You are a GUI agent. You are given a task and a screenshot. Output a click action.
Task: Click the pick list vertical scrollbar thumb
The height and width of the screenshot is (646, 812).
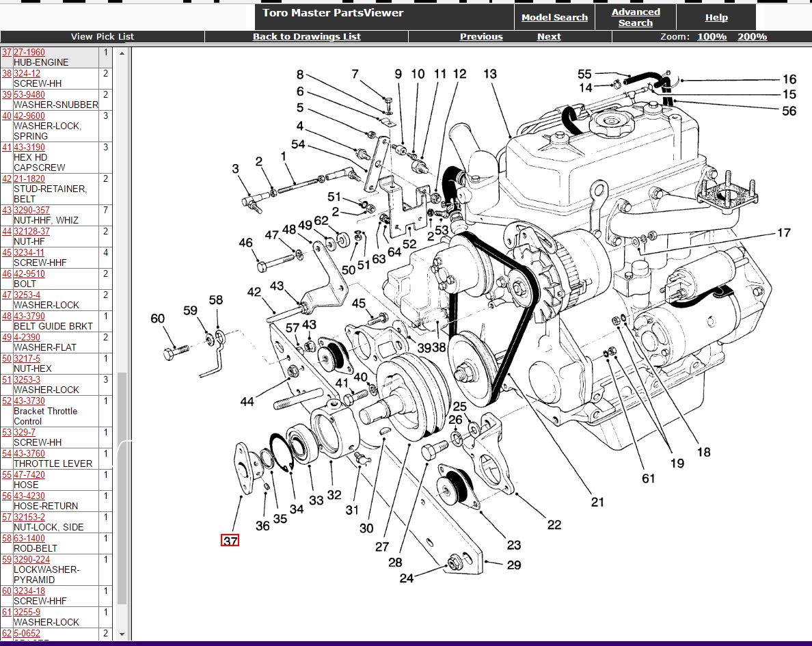pos(122,488)
